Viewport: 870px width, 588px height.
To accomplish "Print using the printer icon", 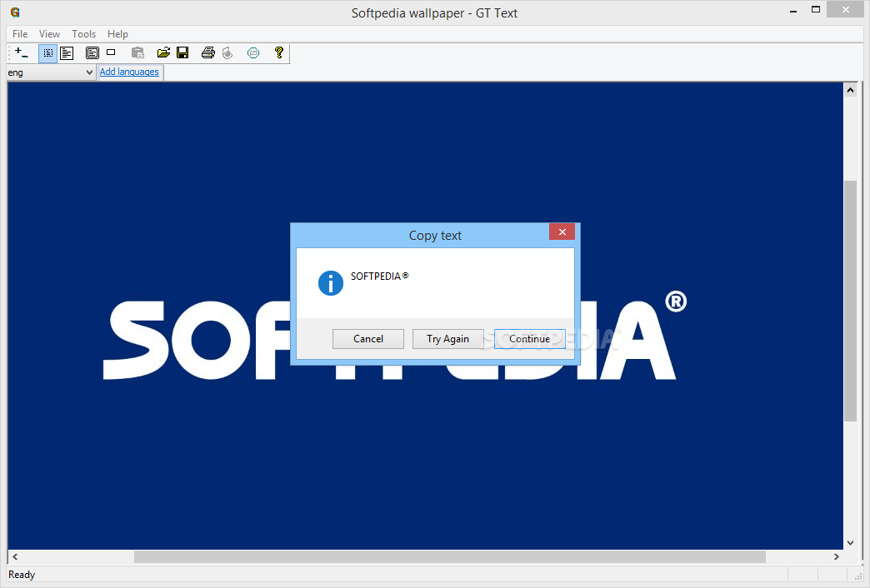I will coord(208,52).
